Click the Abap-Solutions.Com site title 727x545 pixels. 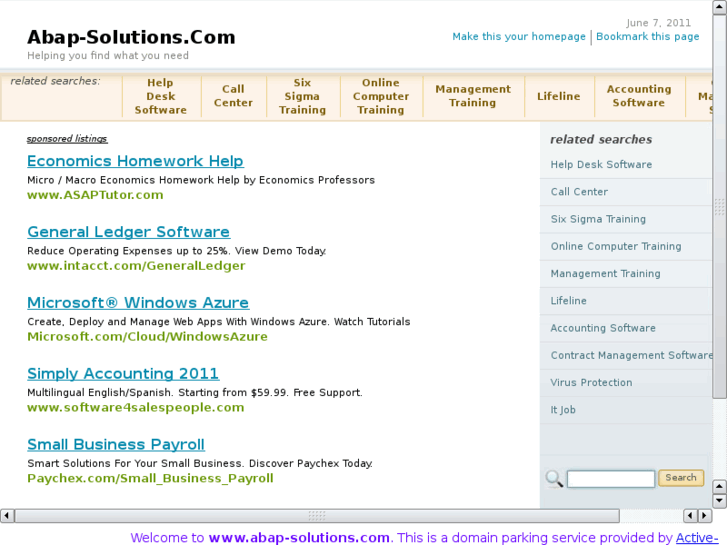(x=131, y=37)
